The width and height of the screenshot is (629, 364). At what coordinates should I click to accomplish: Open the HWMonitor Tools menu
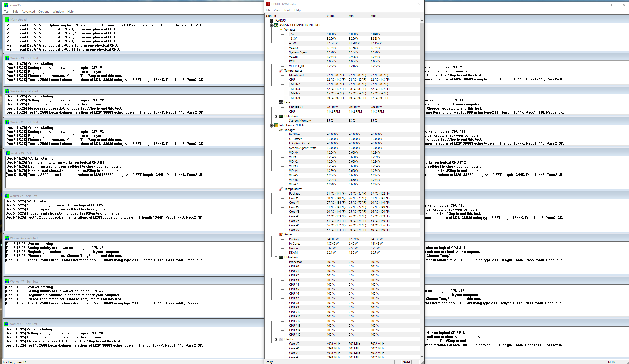coord(287,10)
